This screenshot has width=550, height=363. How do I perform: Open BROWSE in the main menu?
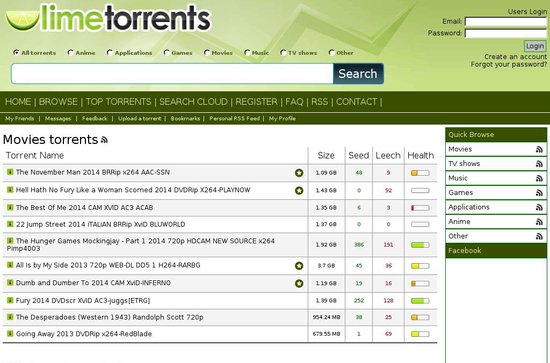click(58, 102)
